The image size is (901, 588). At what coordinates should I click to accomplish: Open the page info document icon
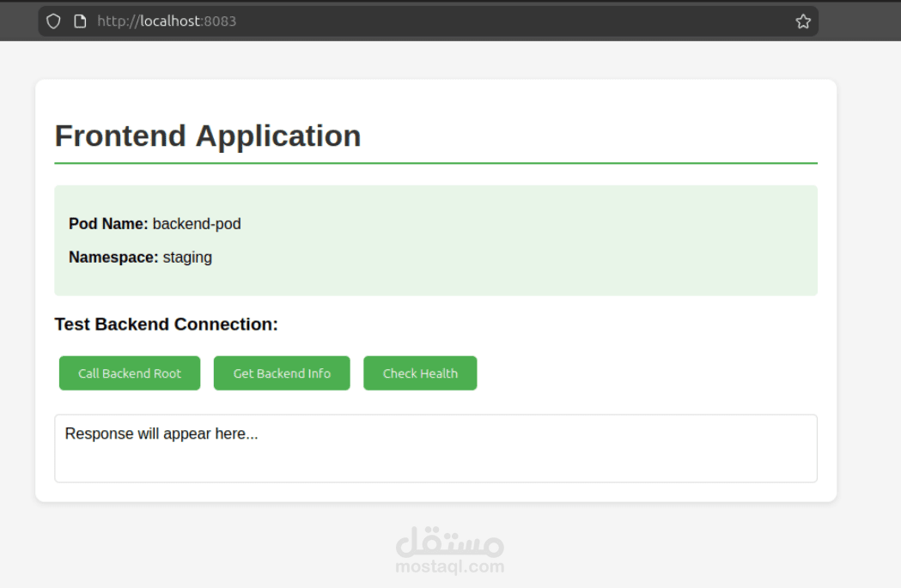point(81,21)
